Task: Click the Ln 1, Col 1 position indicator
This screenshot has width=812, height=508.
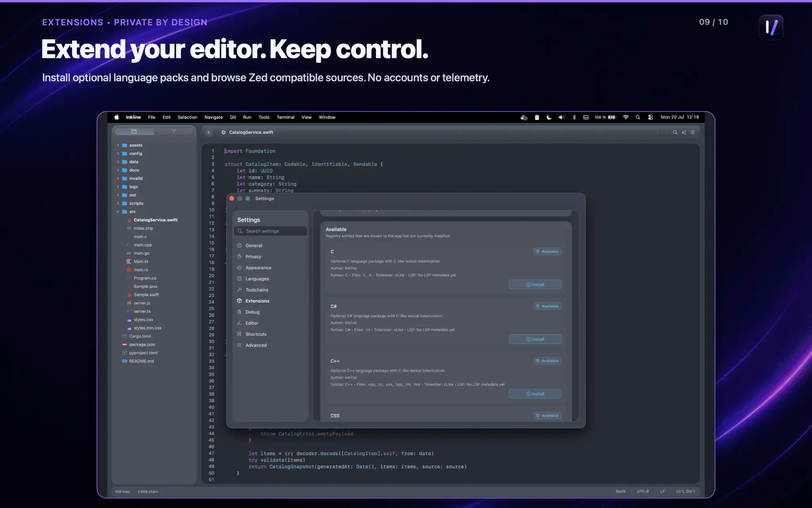Action: coord(686,491)
